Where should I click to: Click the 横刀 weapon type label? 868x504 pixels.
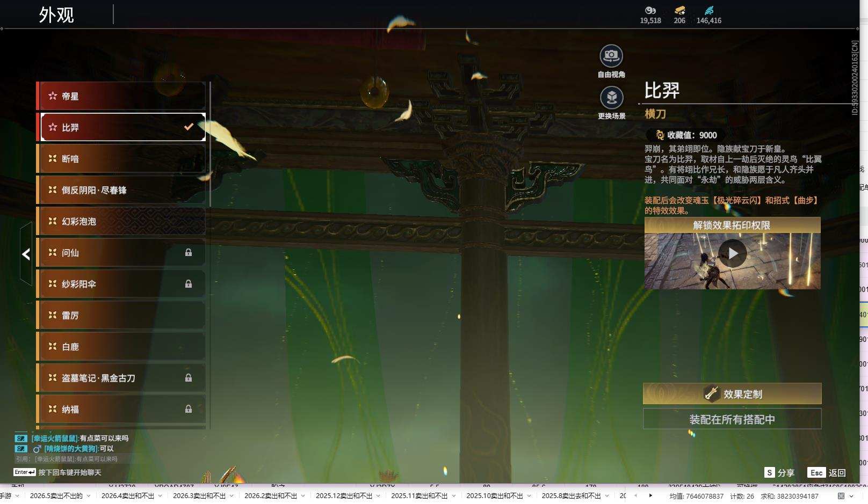tap(655, 114)
